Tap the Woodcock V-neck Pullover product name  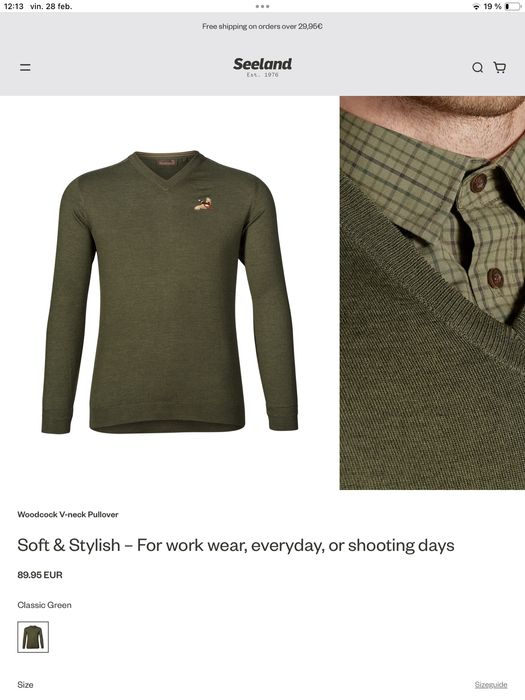pos(68,514)
